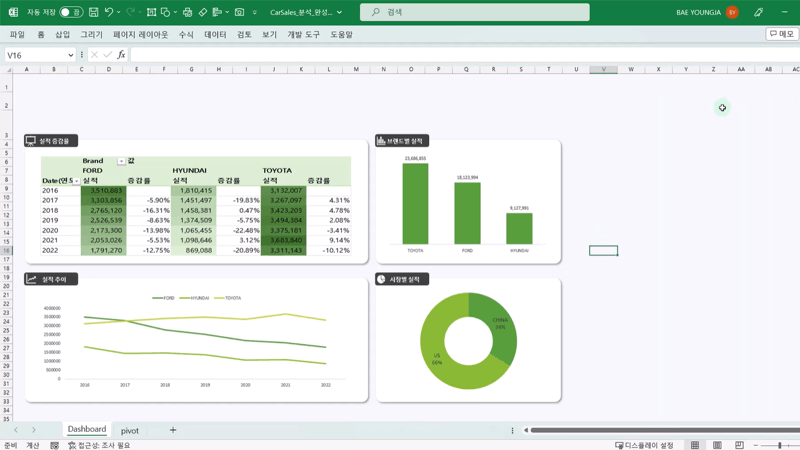Screen dimensions: 800x450
Task: Select column V header
Action: [604, 69]
